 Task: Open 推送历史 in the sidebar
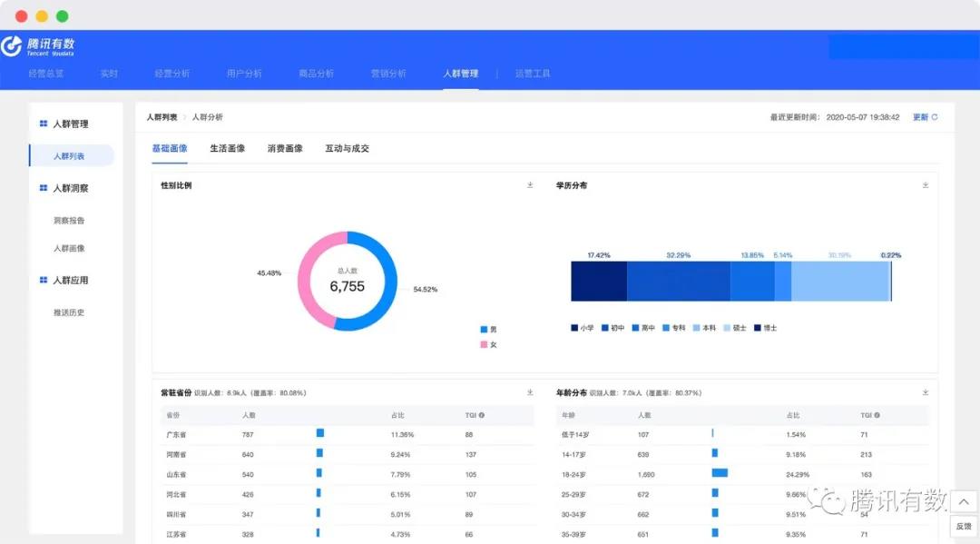69,312
